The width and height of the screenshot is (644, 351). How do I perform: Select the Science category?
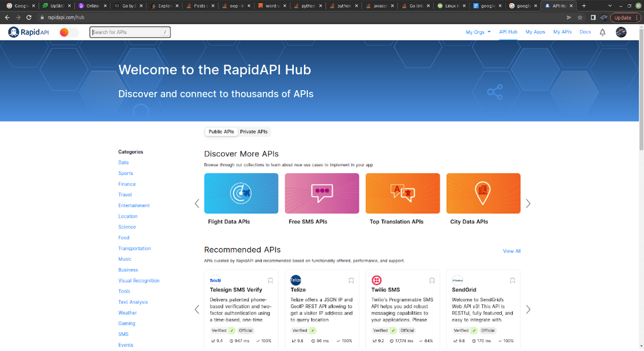[x=127, y=226]
